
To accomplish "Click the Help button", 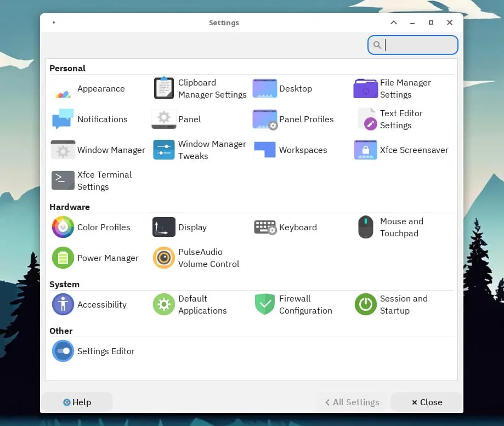I will [77, 402].
